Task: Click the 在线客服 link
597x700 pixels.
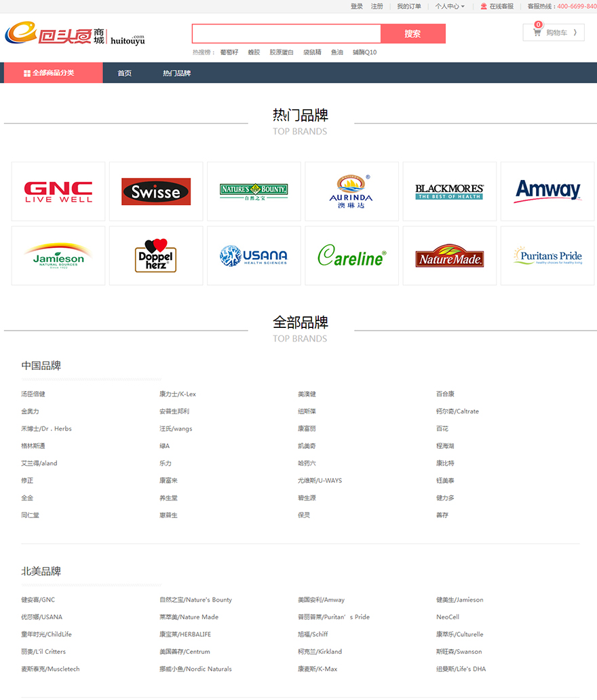Action: [501, 6]
